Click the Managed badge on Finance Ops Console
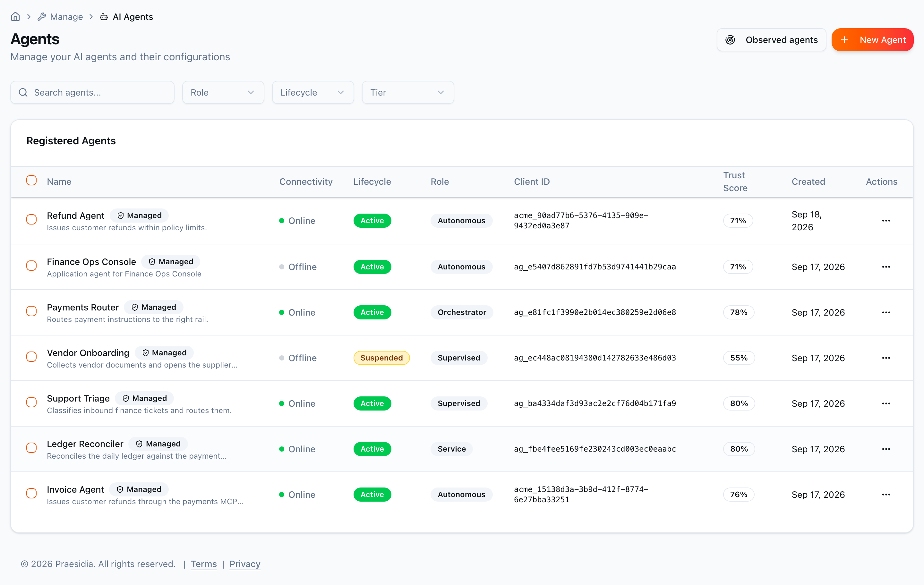 pyautogui.click(x=171, y=262)
